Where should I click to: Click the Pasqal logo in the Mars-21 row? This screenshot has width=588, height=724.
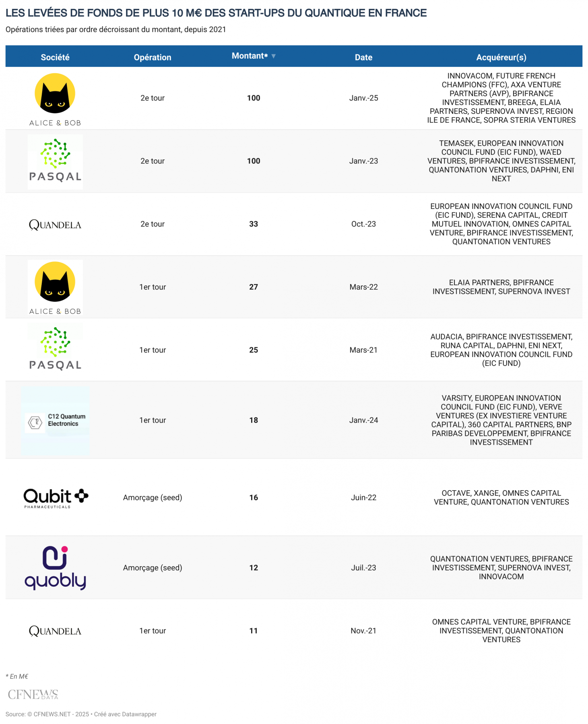click(55, 349)
